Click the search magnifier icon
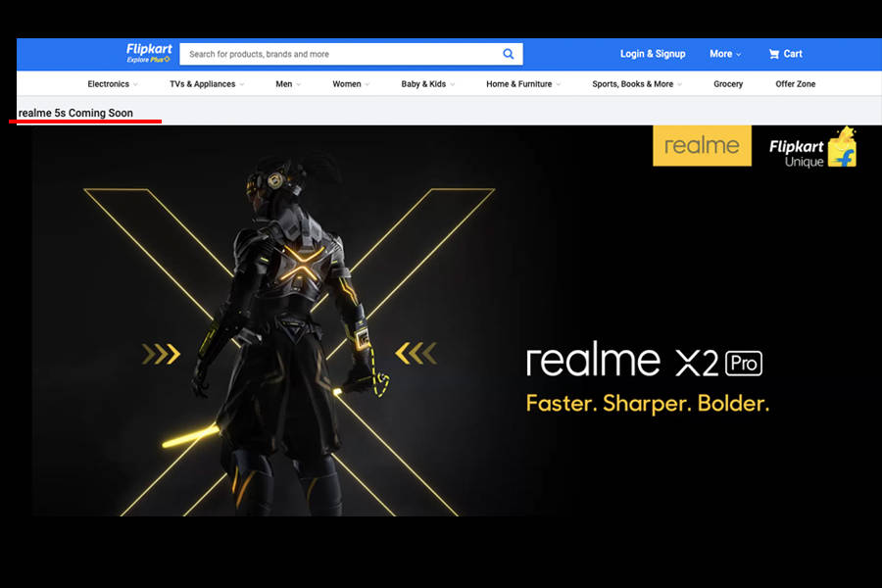This screenshot has width=882, height=588. coord(508,53)
